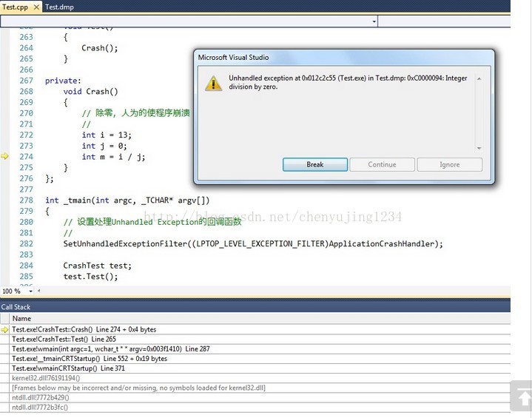Click yellow arrow at line 274
This screenshot has width=532, height=418.
tap(4, 156)
